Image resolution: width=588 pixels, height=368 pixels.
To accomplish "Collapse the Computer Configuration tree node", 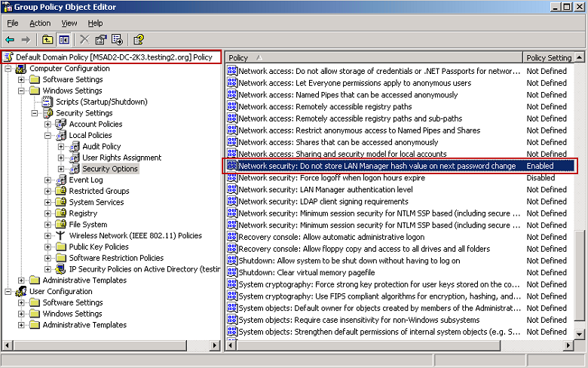I will (x=8, y=69).
